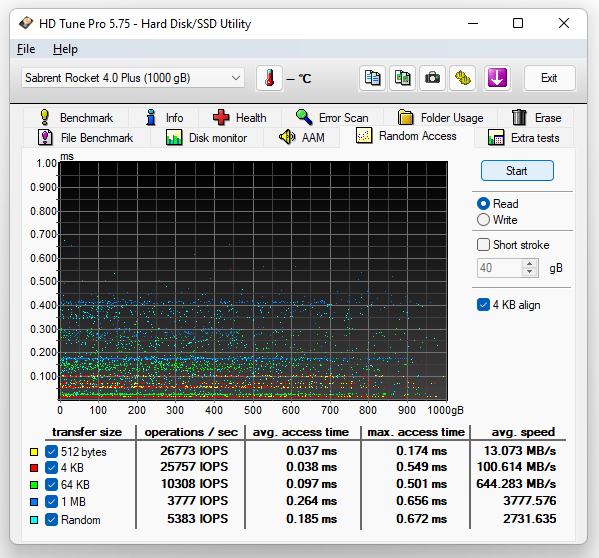Switch to the Extra tests tab
This screenshot has width=599, height=558.
coord(524,137)
